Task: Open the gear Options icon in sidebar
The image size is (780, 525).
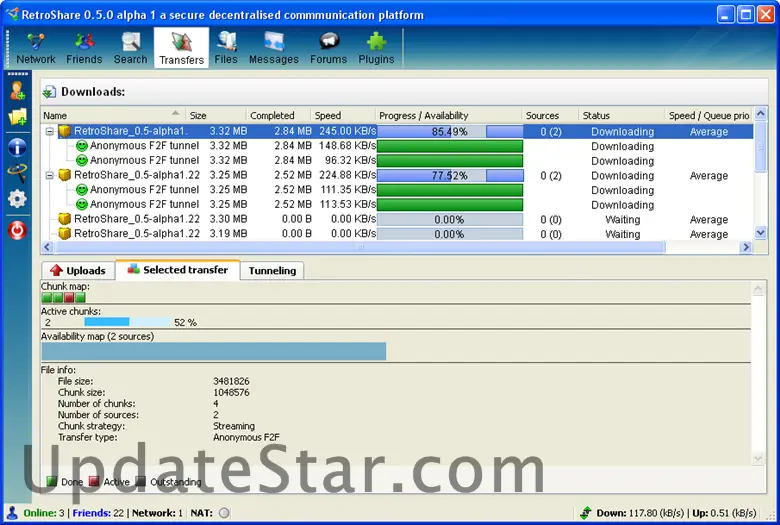Action: click(x=17, y=199)
